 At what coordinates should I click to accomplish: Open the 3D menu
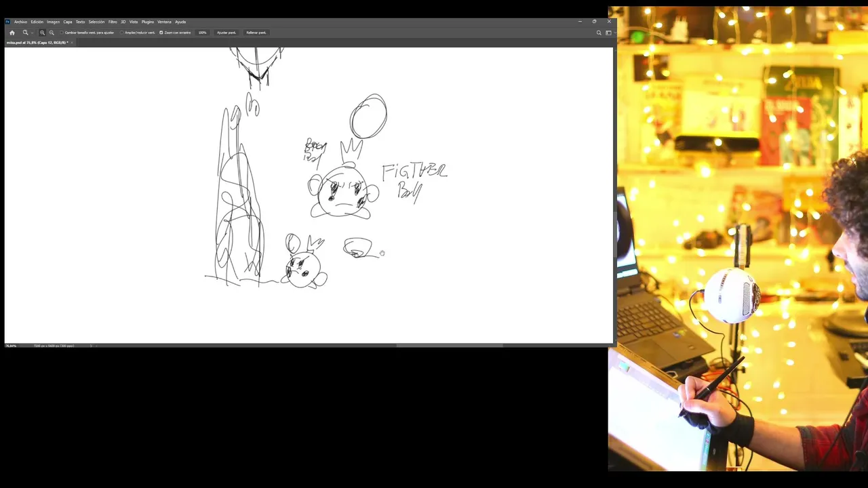pos(123,22)
